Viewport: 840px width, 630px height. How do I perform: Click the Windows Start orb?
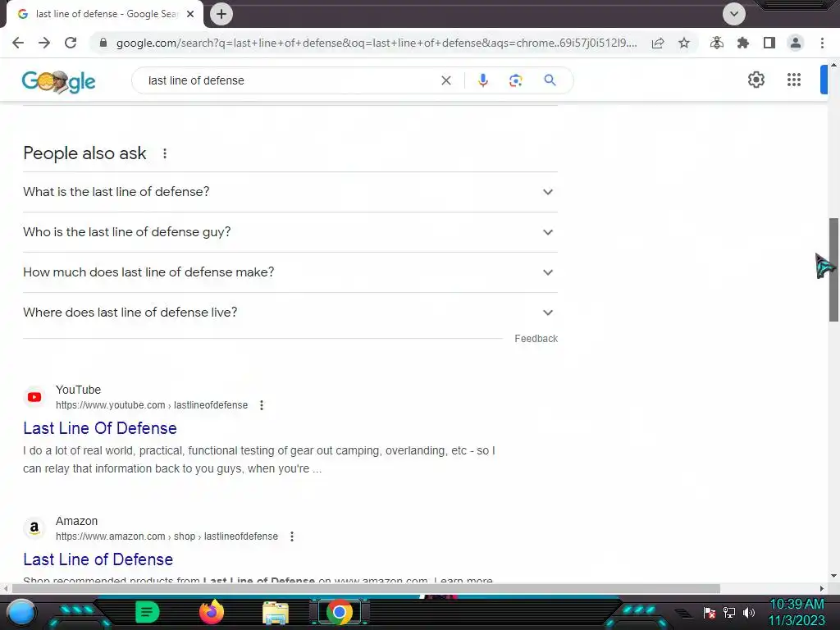[21, 612]
